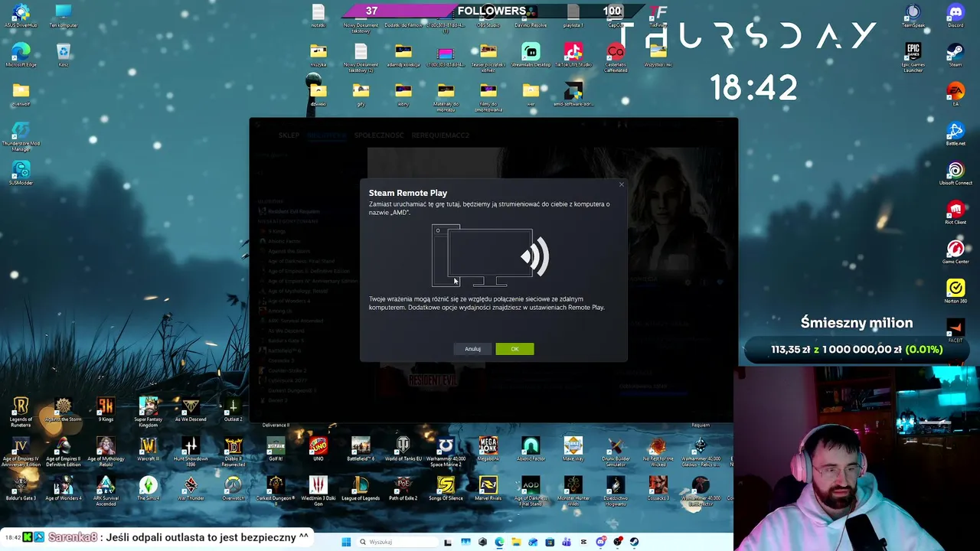
Task: Open the Norton 360 desktop icon
Action: 955,292
